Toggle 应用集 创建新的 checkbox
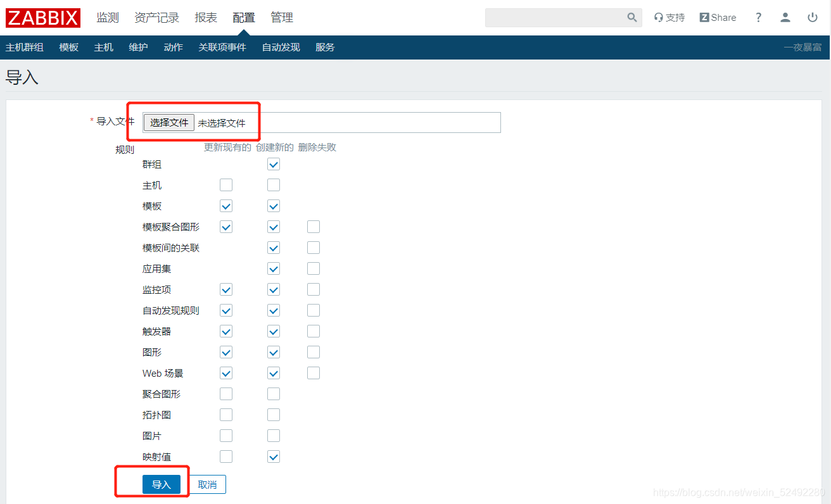831x504 pixels. [x=274, y=268]
